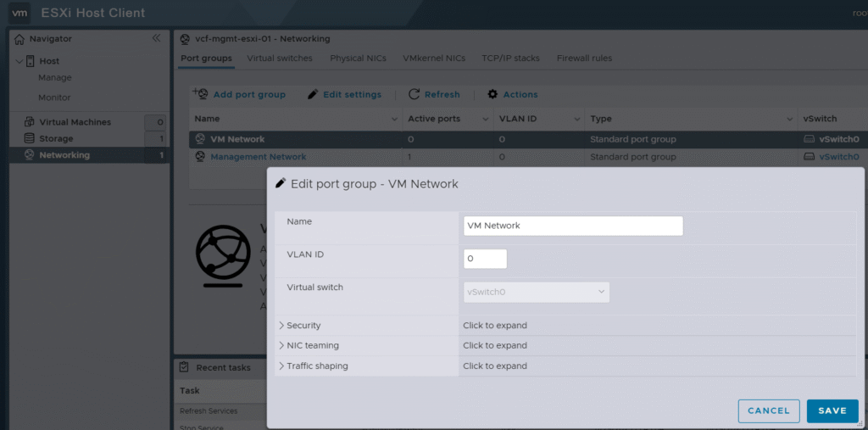Viewport: 868px width, 430px height.
Task: Click the VMware vm logo icon
Action: coord(20,13)
